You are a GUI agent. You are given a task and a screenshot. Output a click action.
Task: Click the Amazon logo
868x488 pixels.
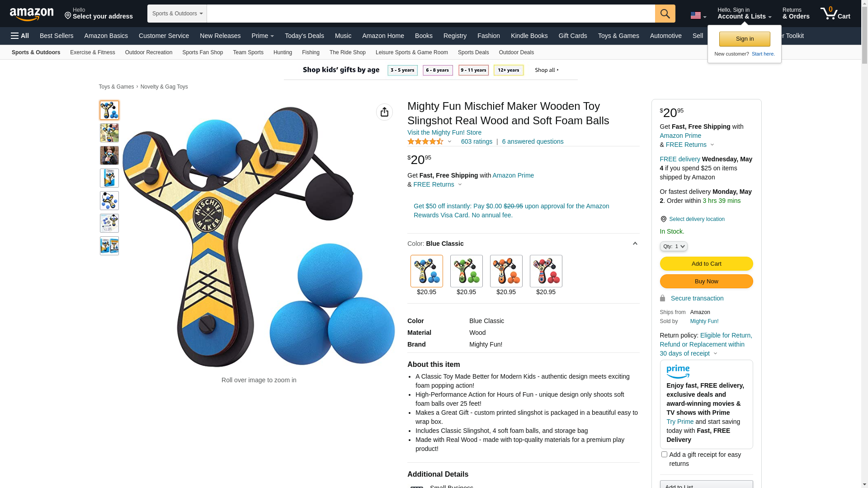coord(32,14)
